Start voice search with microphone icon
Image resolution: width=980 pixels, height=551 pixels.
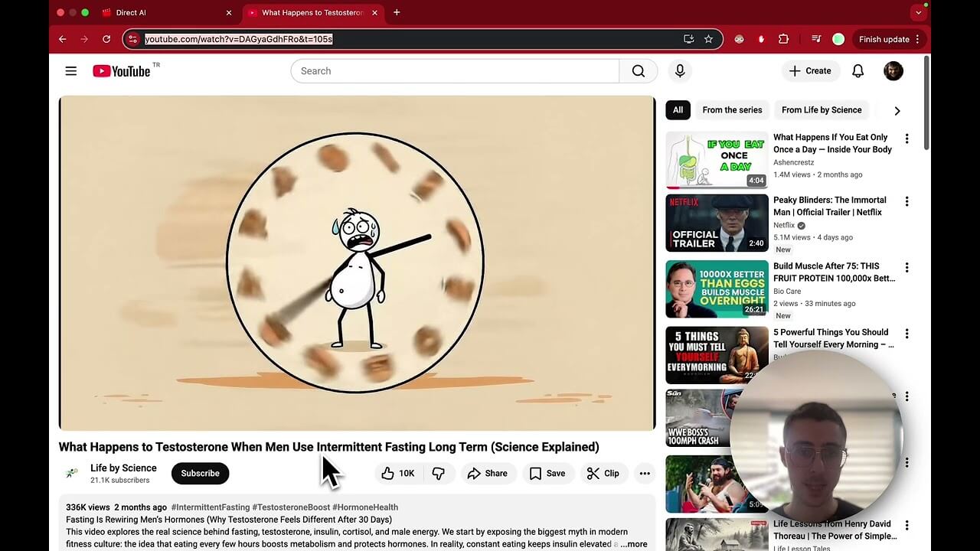680,71
